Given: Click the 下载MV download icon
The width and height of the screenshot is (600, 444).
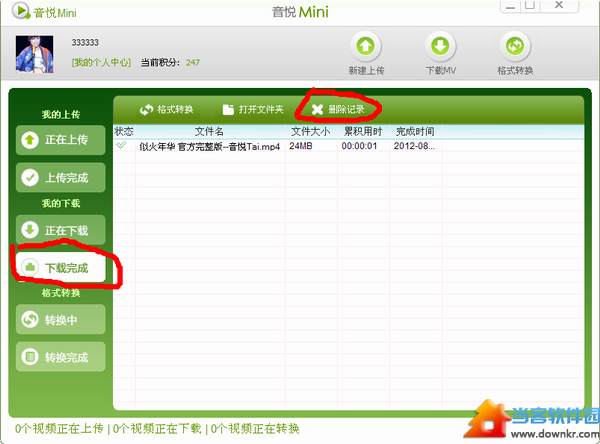Looking at the screenshot, I should pos(440,46).
